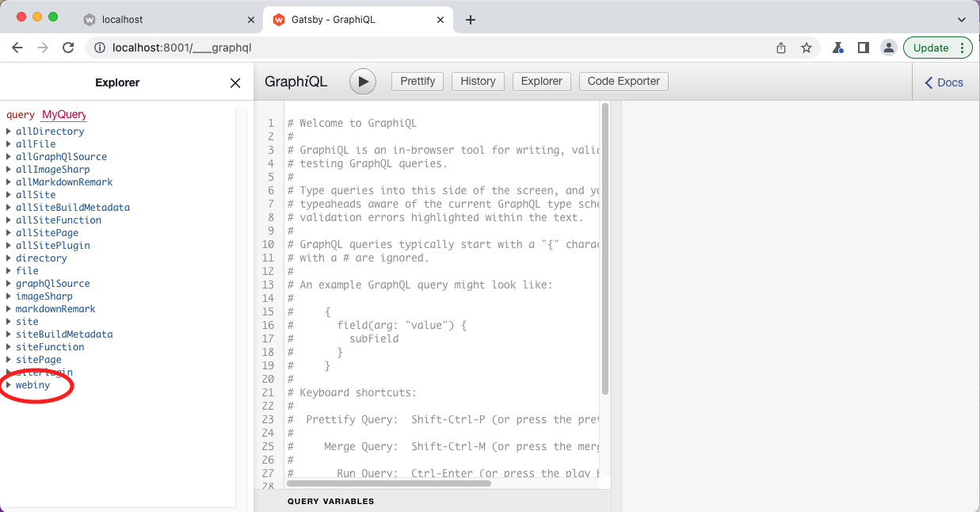Click the browser profile avatar icon
The image size is (980, 512).
coord(888,48)
